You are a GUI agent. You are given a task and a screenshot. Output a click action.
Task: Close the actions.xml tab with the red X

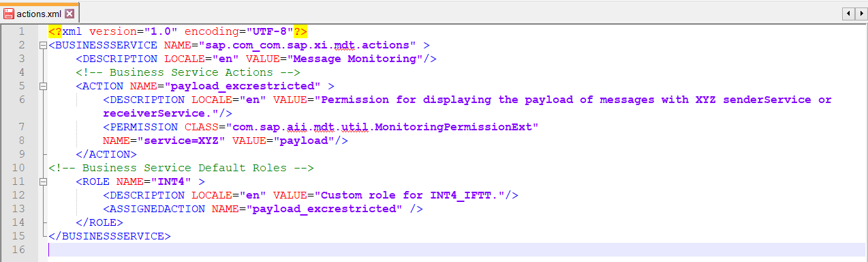(69, 13)
